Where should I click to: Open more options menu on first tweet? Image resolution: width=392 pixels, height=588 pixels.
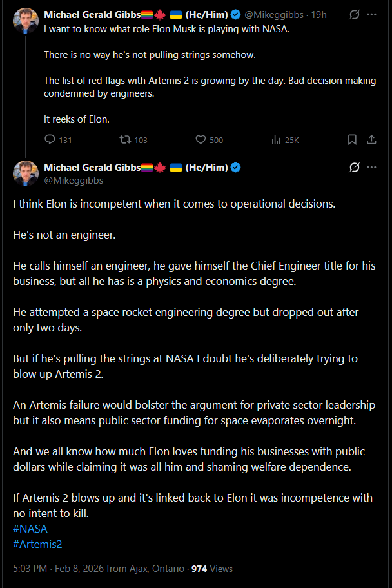click(x=372, y=14)
